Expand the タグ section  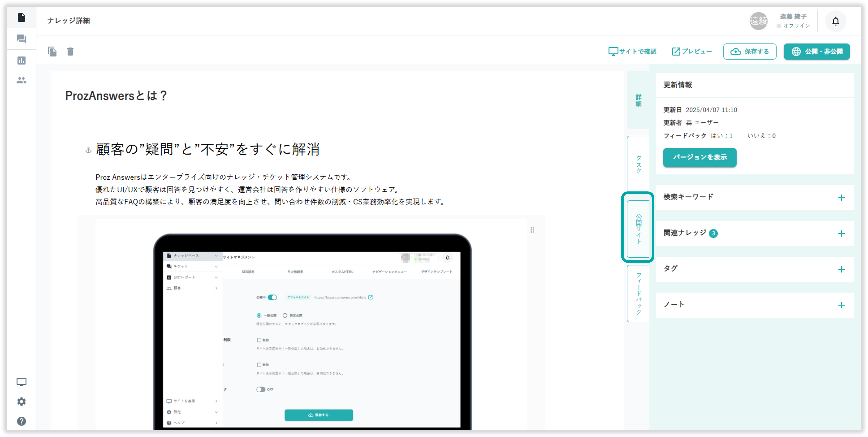point(841,269)
